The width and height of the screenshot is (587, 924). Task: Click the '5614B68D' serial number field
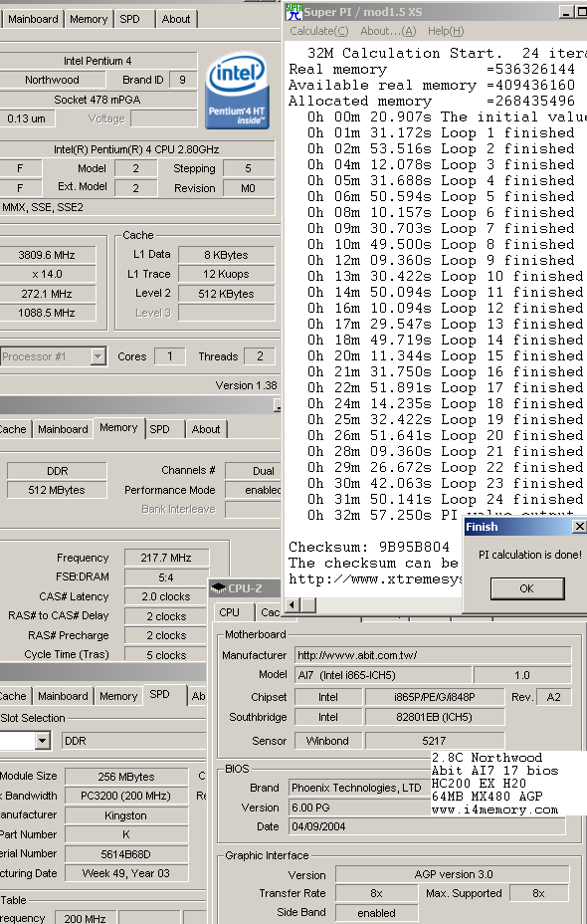pos(126,854)
